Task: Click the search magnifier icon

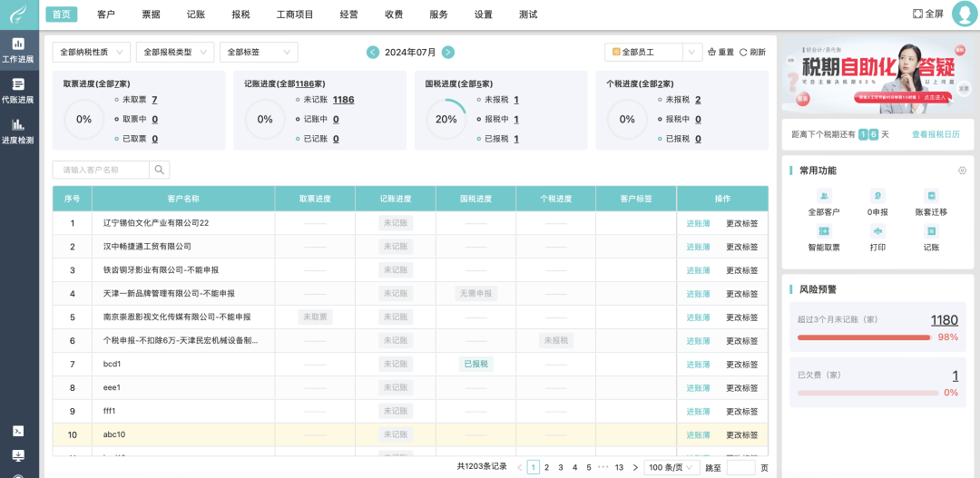Action: point(160,170)
